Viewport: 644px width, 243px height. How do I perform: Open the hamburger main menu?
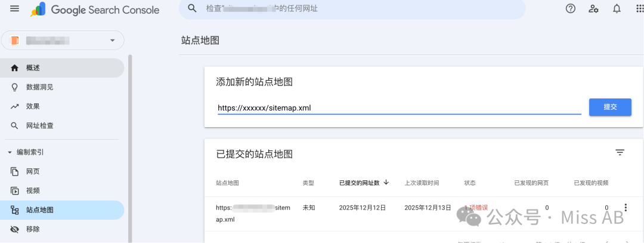(15, 9)
